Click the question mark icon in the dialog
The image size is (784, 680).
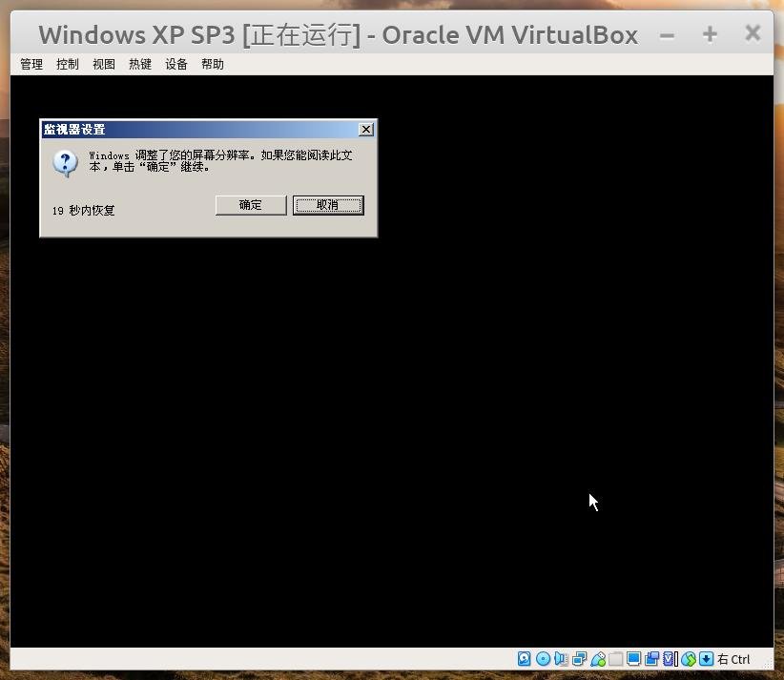click(x=64, y=163)
